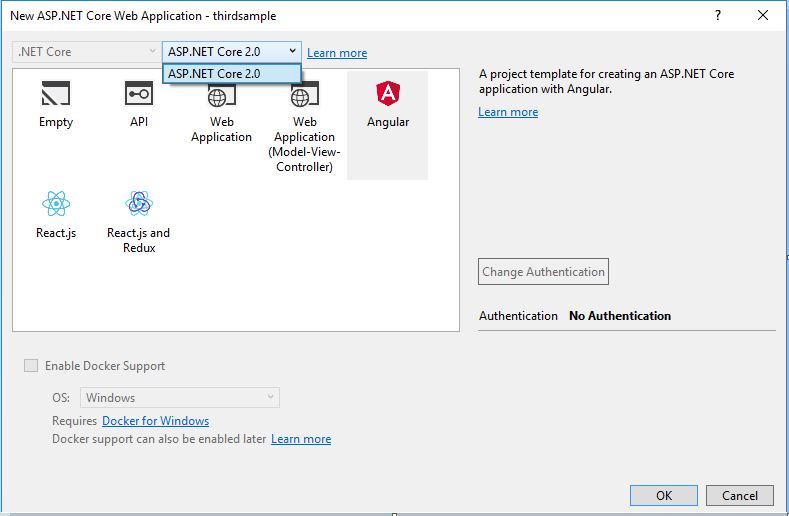Screen dimensions: 789x516
Task: Select the Empty project template icon
Action: pyautogui.click(x=55, y=94)
